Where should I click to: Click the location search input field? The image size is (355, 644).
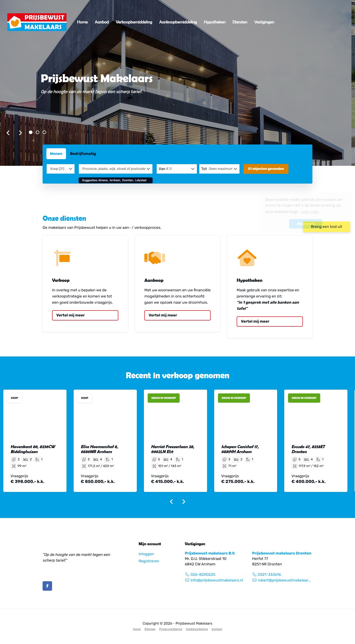coord(114,169)
